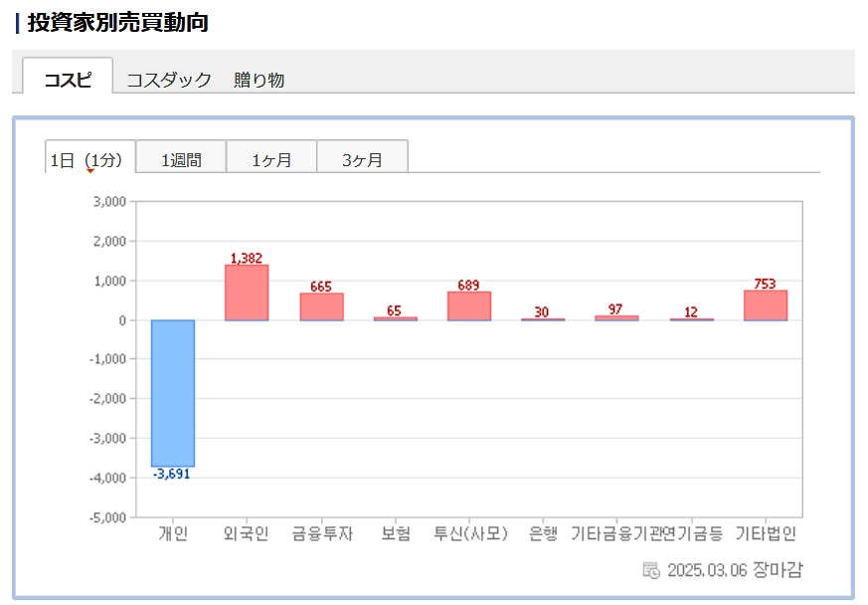Click the small 보험 bar showing 65
This screenshot has height=605, width=868.
(395, 318)
